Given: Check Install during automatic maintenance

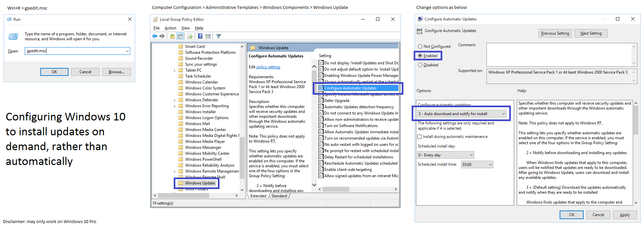Looking at the screenshot, I should pos(420,137).
